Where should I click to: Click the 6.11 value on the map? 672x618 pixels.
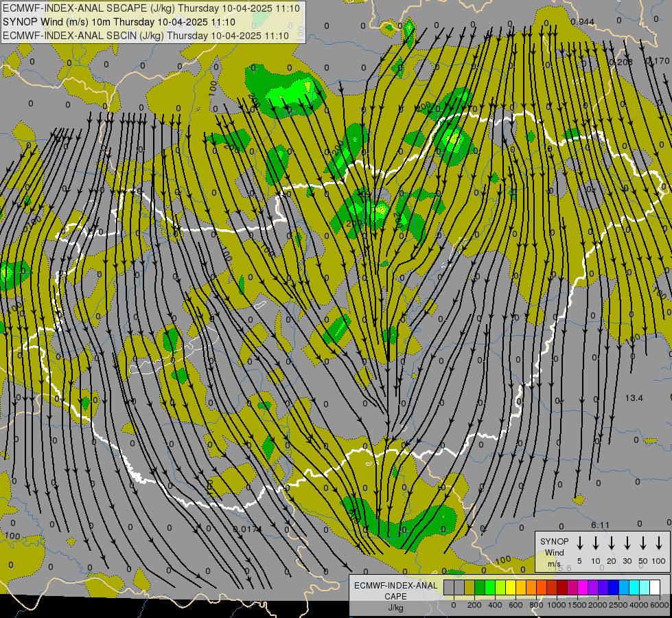click(x=600, y=525)
